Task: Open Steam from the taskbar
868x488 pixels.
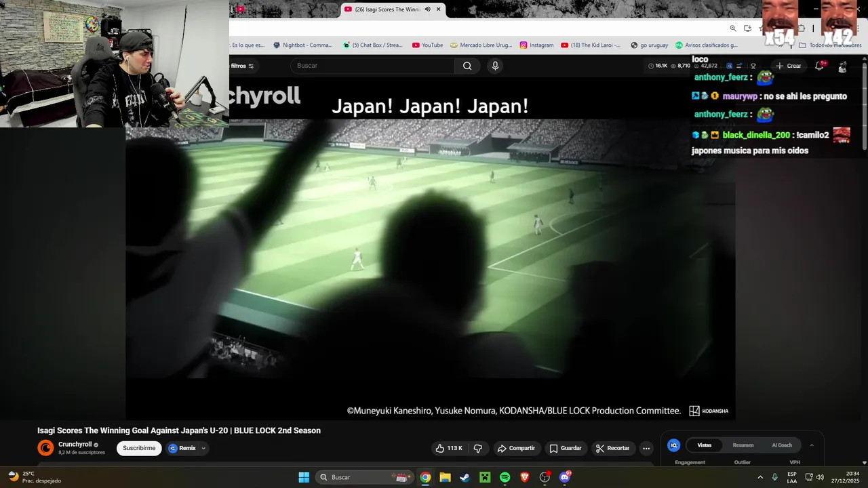Action: [x=465, y=477]
